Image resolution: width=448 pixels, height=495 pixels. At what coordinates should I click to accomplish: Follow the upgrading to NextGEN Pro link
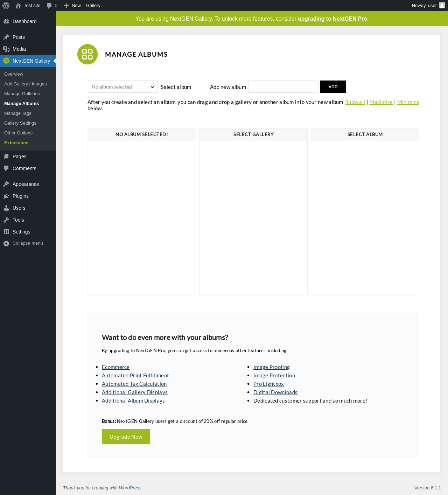(x=332, y=19)
